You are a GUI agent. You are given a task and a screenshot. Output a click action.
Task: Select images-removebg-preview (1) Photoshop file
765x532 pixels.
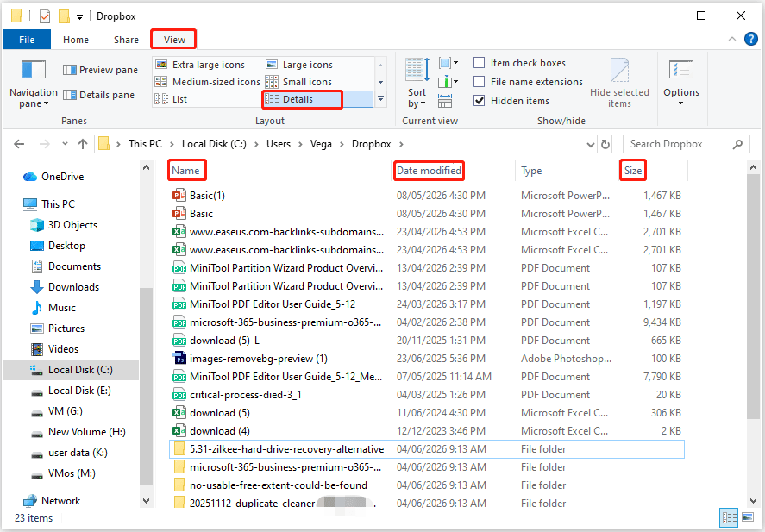pyautogui.click(x=426, y=359)
